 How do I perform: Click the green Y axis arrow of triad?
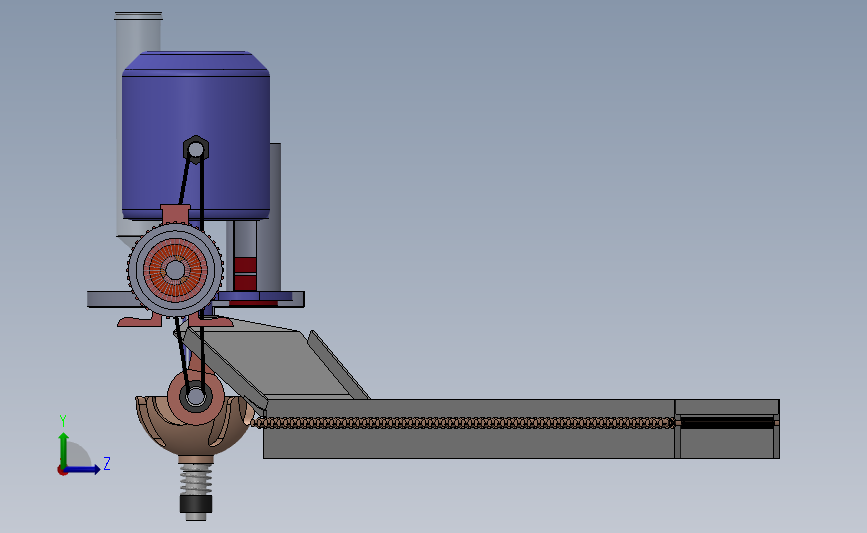(x=64, y=450)
